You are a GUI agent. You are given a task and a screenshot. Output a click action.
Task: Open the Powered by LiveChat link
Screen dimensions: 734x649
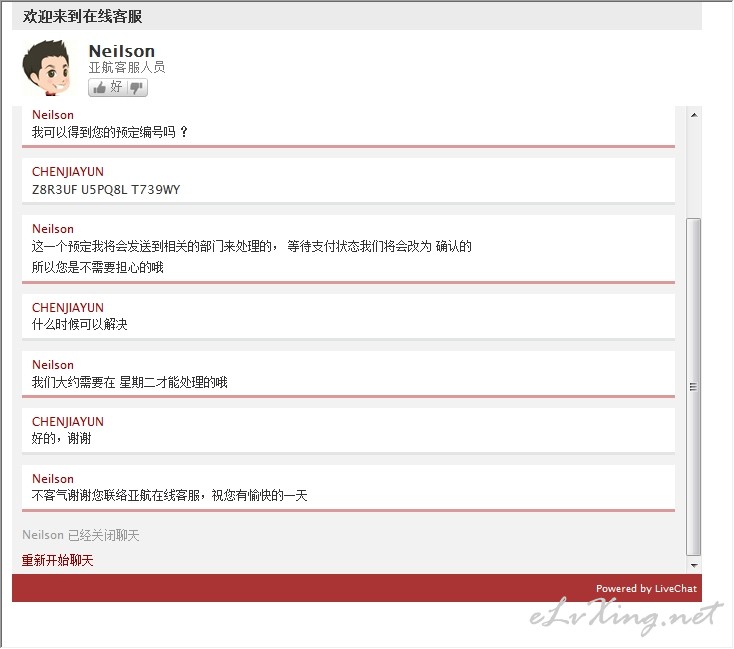[646, 589]
